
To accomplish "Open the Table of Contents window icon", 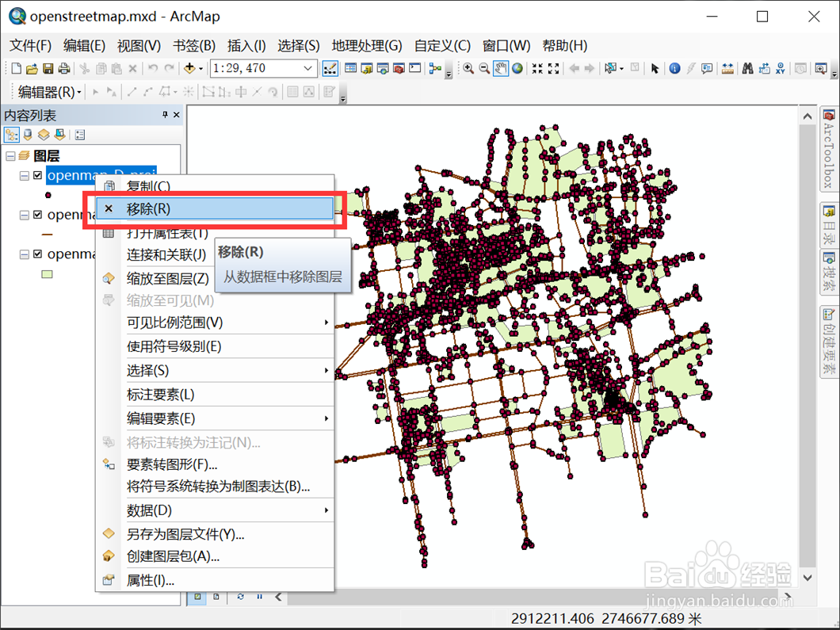I will point(351,69).
